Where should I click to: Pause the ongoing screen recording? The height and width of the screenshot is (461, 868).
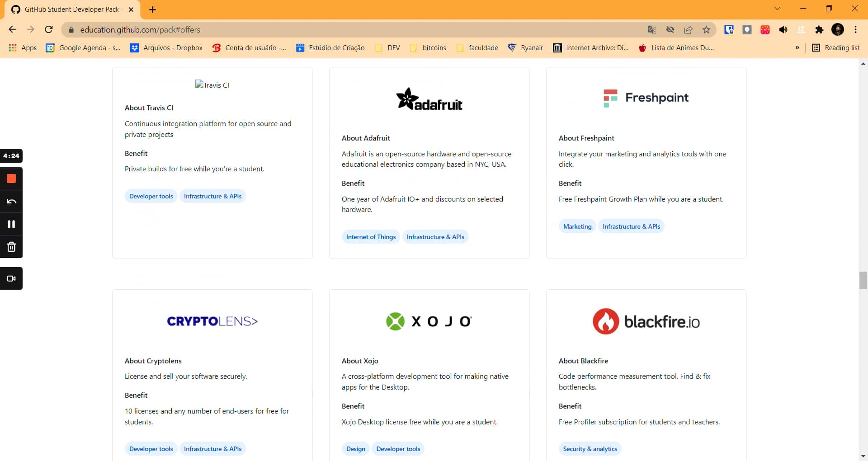coord(11,224)
